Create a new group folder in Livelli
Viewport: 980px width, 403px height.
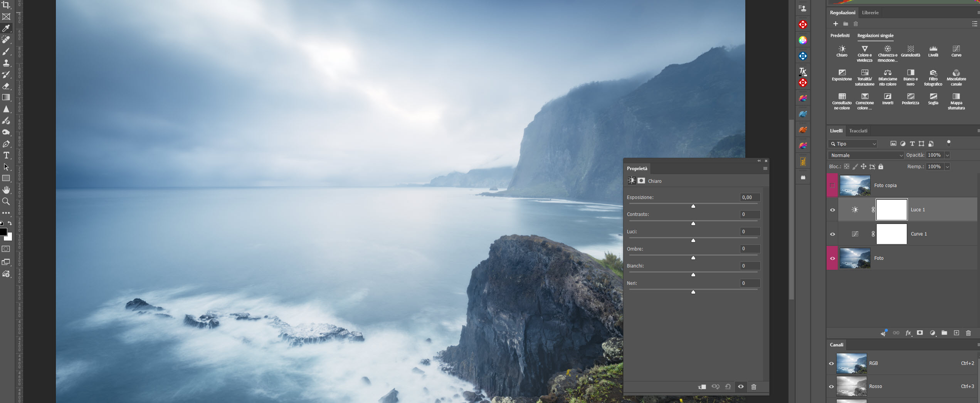[944, 333]
